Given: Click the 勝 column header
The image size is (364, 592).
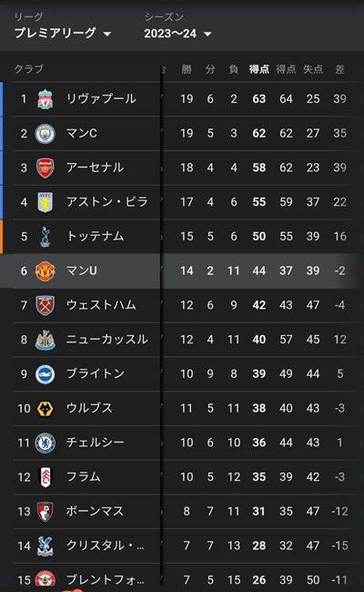Looking at the screenshot, I should point(187,69).
